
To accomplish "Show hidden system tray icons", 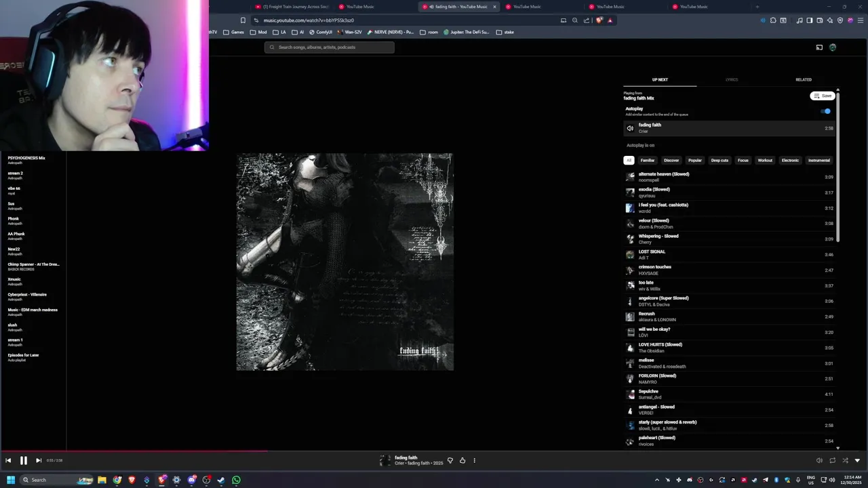I will pos(656,480).
